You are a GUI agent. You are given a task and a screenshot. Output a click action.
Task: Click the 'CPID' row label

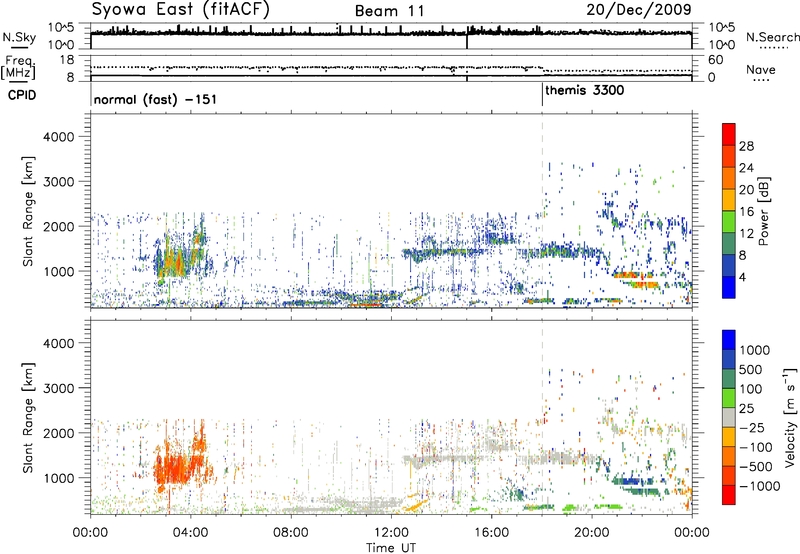pos(22,95)
